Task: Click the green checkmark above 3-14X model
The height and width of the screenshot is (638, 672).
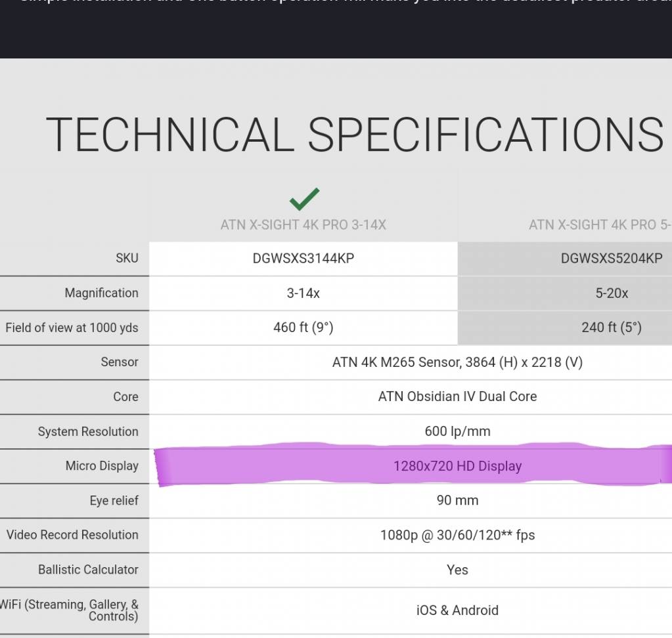Action: (x=304, y=199)
